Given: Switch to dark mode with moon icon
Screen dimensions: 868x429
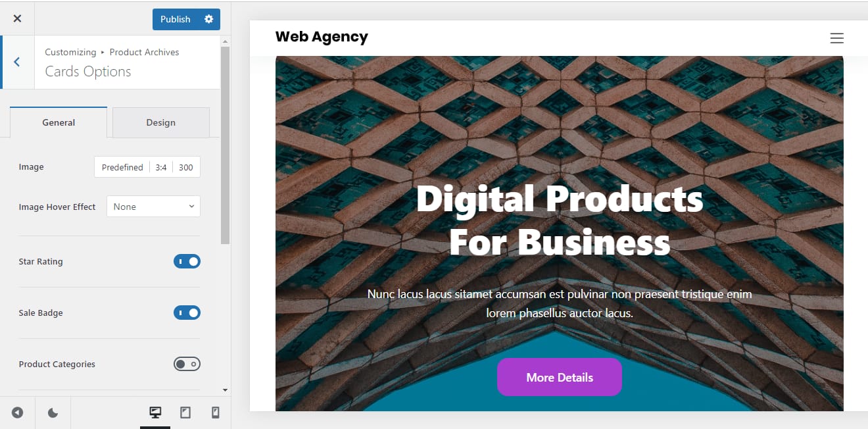Looking at the screenshot, I should (x=53, y=413).
